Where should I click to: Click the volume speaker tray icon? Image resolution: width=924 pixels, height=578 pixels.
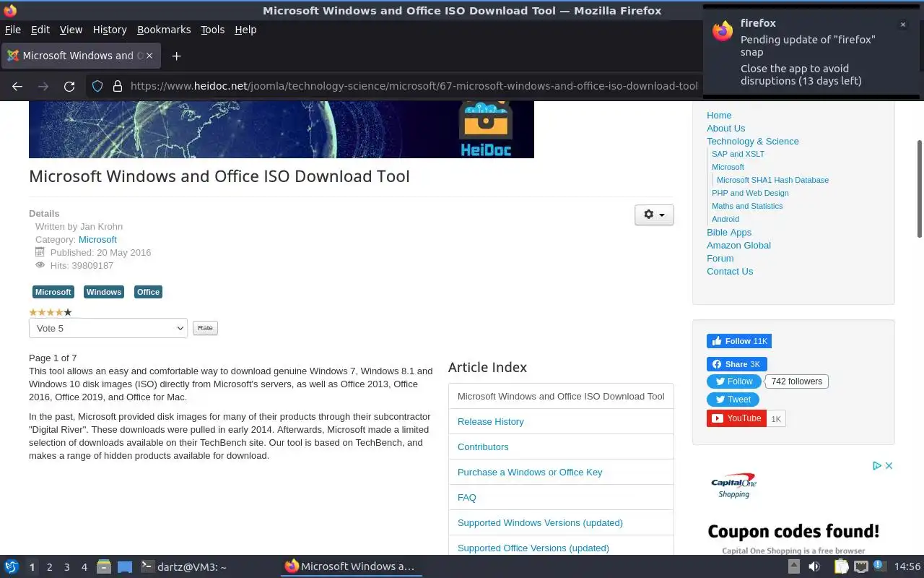click(814, 566)
